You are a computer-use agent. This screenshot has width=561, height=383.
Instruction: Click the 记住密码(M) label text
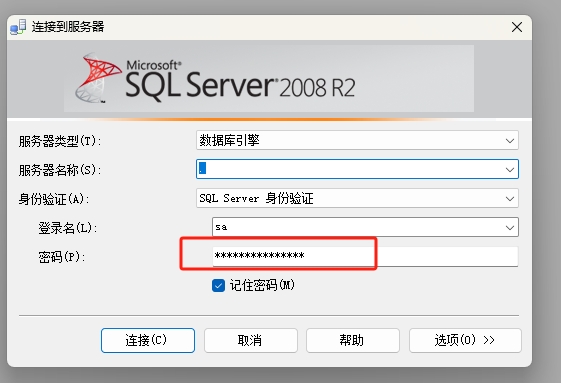tap(262, 286)
